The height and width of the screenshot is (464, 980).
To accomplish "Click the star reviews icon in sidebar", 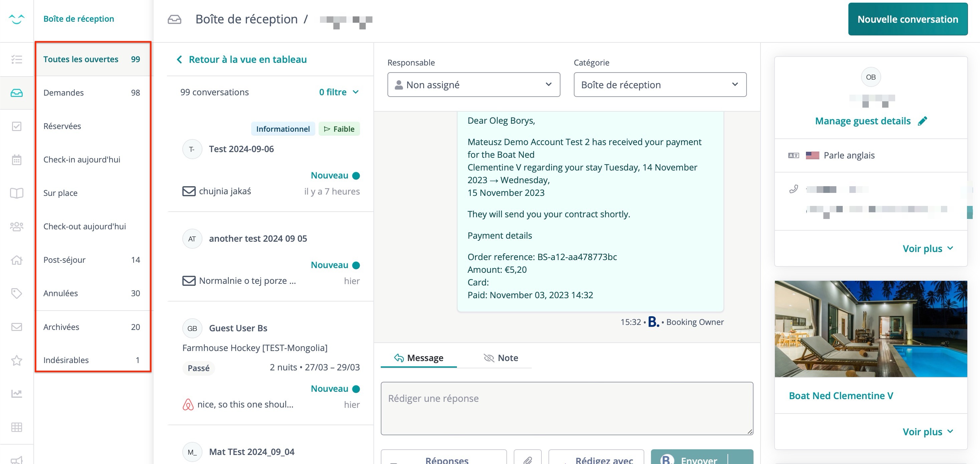I will click(x=16, y=360).
